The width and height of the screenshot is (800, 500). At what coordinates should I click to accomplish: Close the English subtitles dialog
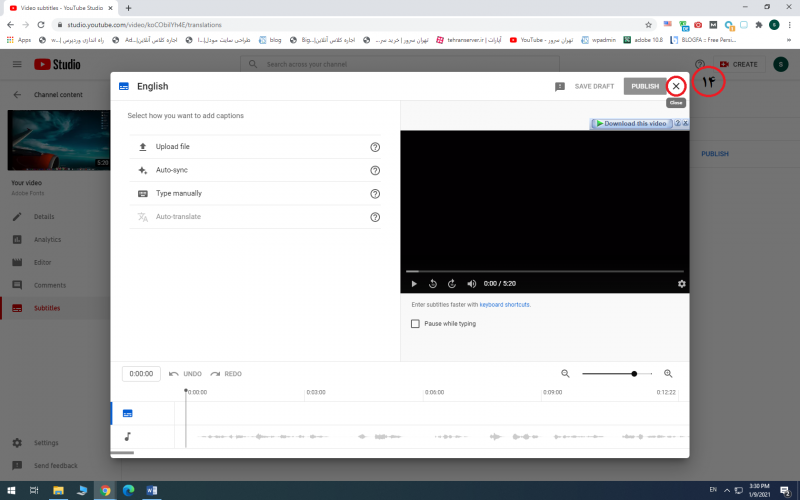click(x=676, y=87)
